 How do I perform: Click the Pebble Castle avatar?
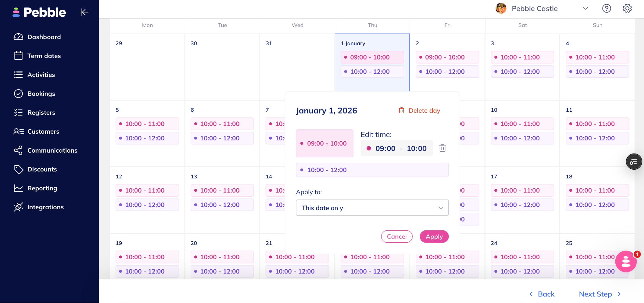click(501, 8)
